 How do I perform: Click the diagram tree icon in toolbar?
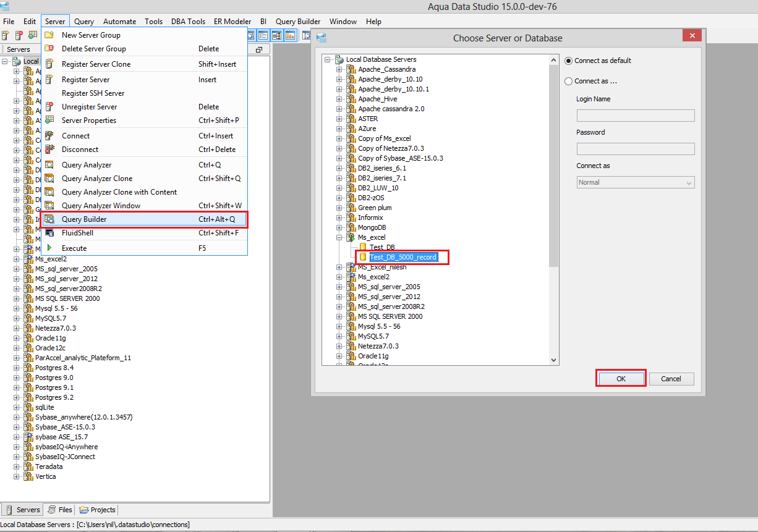[x=276, y=35]
